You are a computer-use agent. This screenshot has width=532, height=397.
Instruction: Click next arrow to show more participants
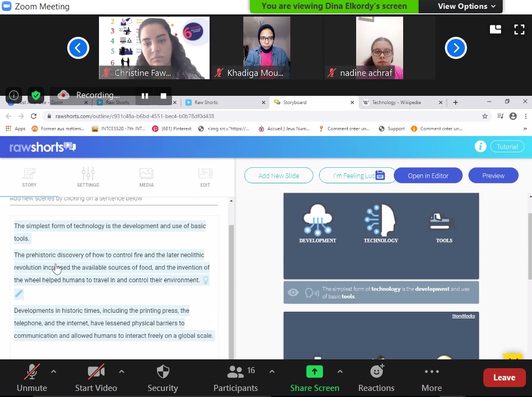(456, 48)
